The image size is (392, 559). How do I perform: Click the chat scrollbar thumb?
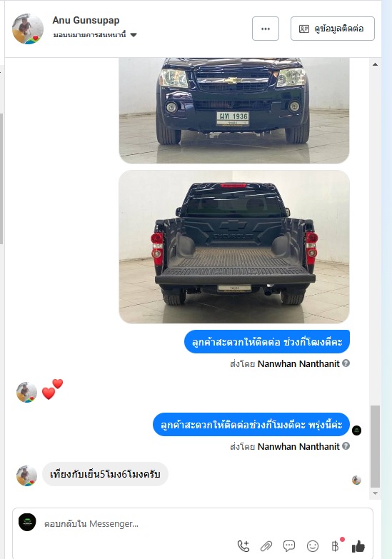pyautogui.click(x=375, y=446)
